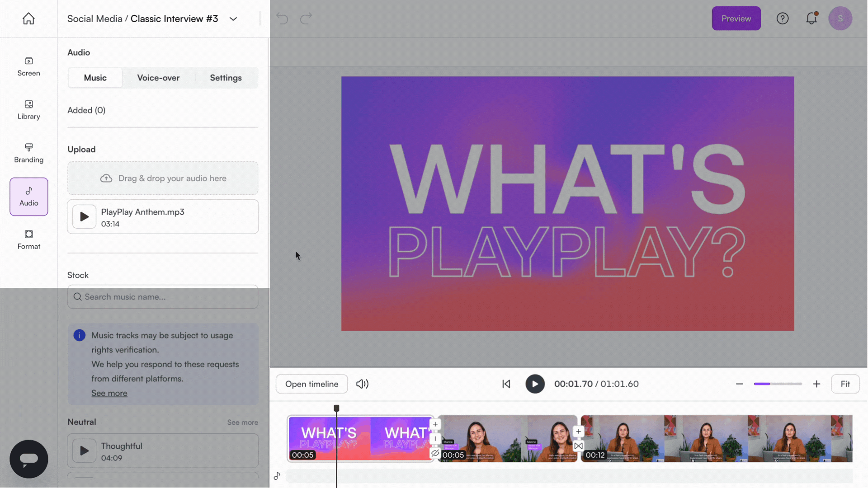The width and height of the screenshot is (868, 488).
Task: Go to the home dashboard icon
Action: pyautogui.click(x=28, y=19)
